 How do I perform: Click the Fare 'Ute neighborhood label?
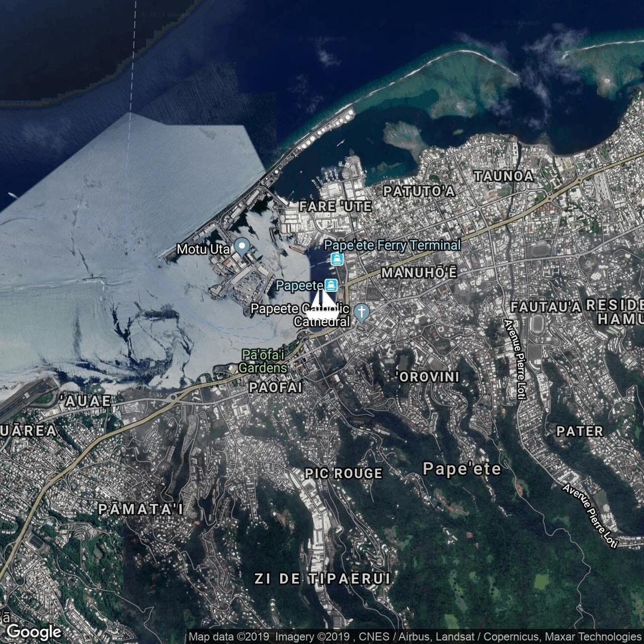[x=335, y=206]
